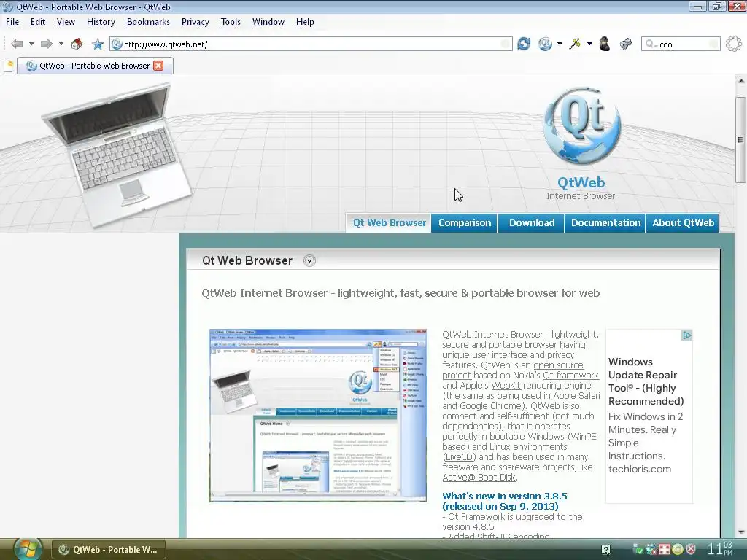Open the View menu
Image resolution: width=747 pixels, height=560 pixels.
coord(66,22)
